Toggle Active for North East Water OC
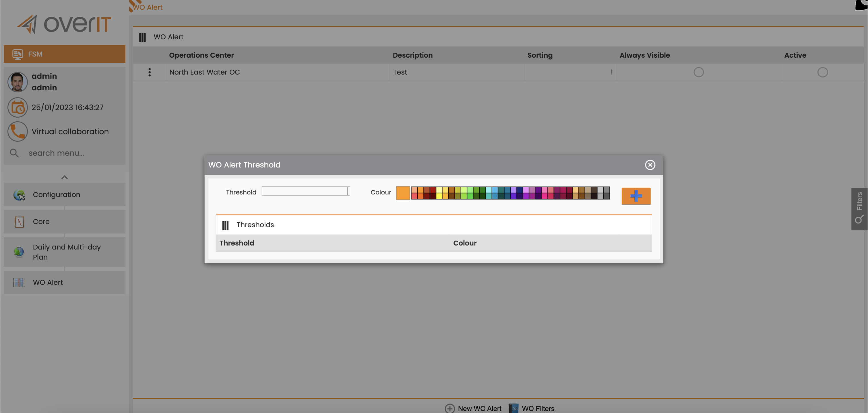Screen dimensions: 868x413 (x=823, y=72)
